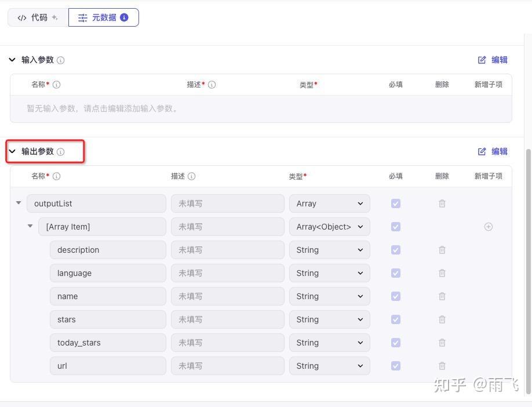
Task: Collapse the 输出参数 section chevron
Action: [12, 151]
